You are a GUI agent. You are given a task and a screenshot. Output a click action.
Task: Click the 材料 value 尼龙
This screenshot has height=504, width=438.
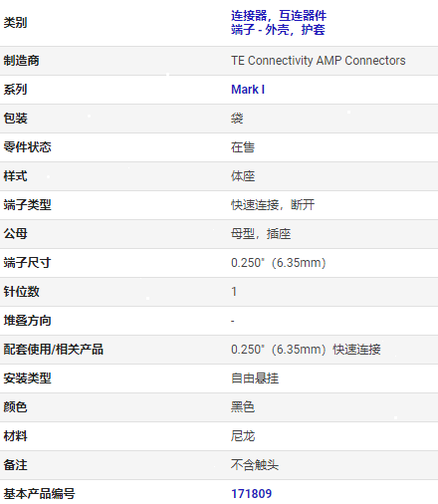[x=243, y=436]
